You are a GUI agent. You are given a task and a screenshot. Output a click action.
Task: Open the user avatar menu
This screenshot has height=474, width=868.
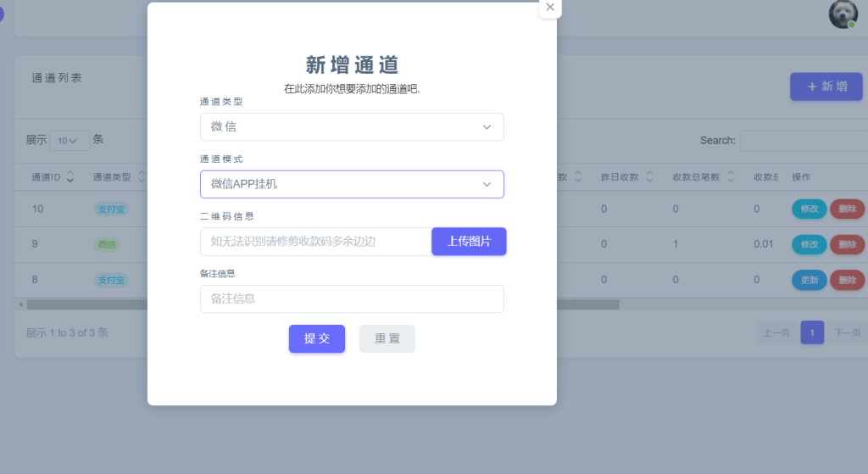tap(843, 14)
